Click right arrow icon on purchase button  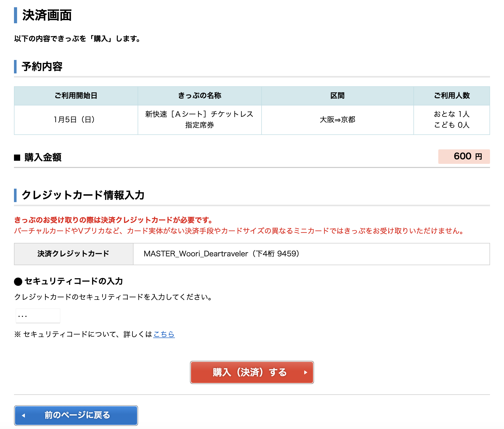(306, 372)
